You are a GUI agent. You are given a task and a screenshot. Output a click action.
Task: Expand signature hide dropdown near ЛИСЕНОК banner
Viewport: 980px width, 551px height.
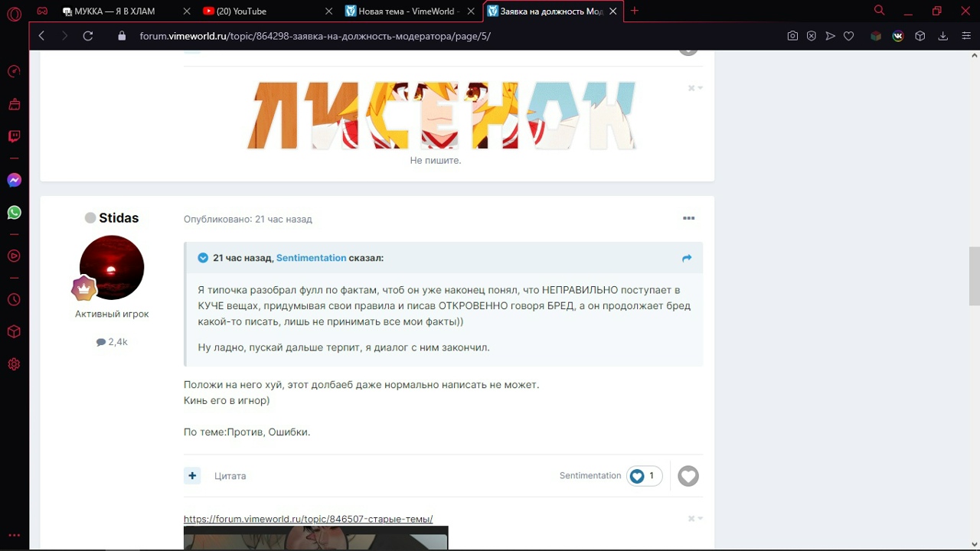pos(695,88)
